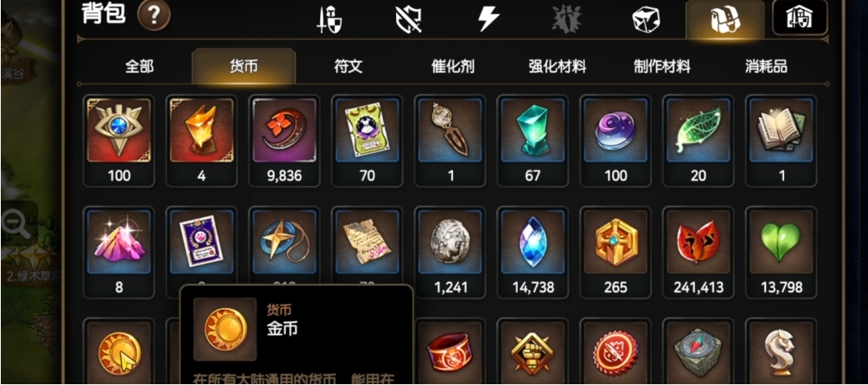
Task: Click the red leaf item showing 241,413
Action: [698, 253]
